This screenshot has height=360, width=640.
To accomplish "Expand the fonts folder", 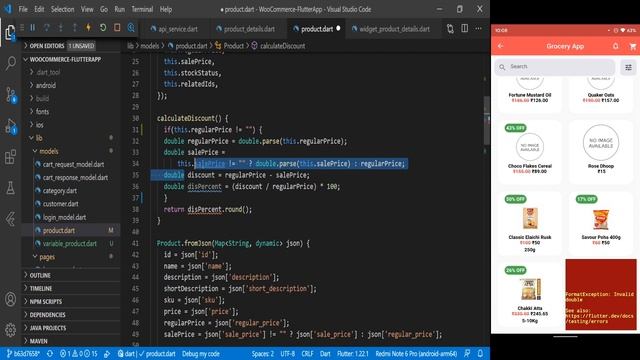I will pos(42,111).
